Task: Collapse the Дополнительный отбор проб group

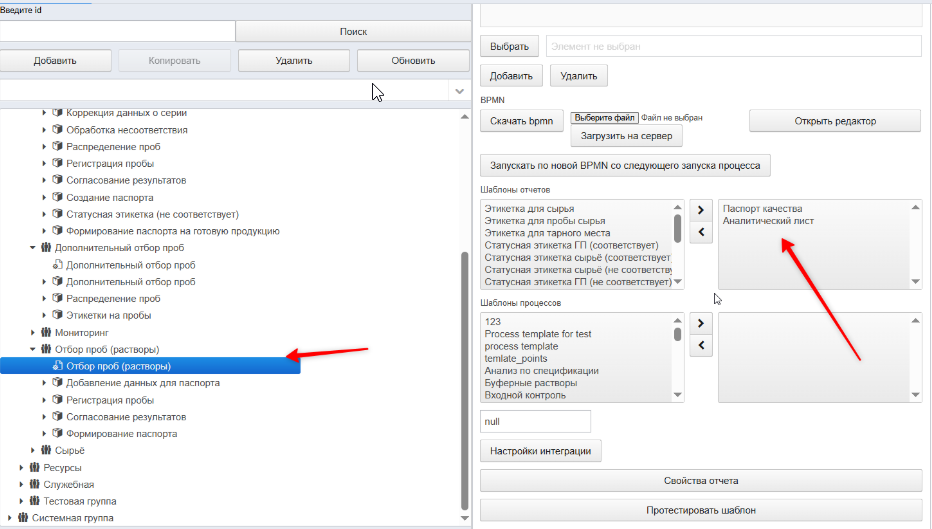Action: pyautogui.click(x=33, y=248)
